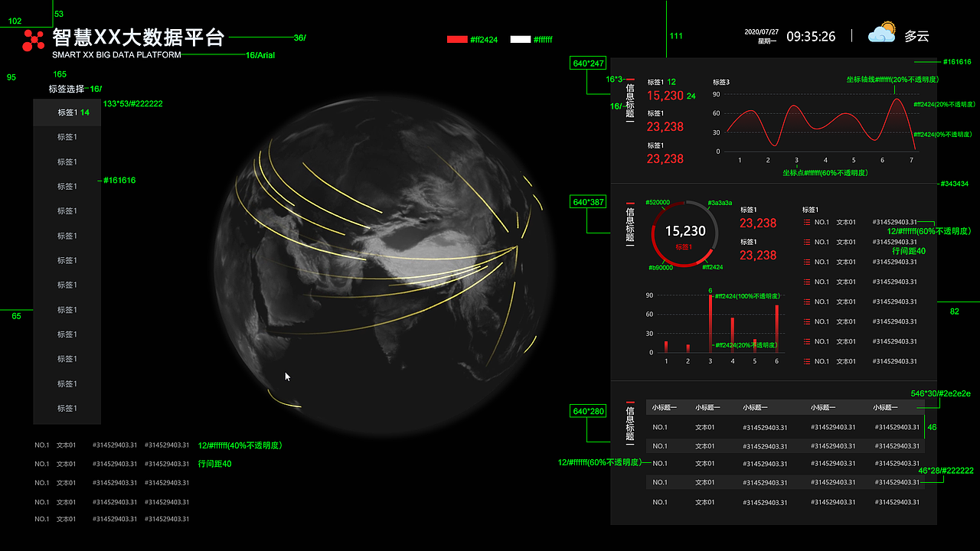Click x-axis point 1 on the line chart
Image resolution: width=980 pixels, height=551 pixels.
coord(740,160)
